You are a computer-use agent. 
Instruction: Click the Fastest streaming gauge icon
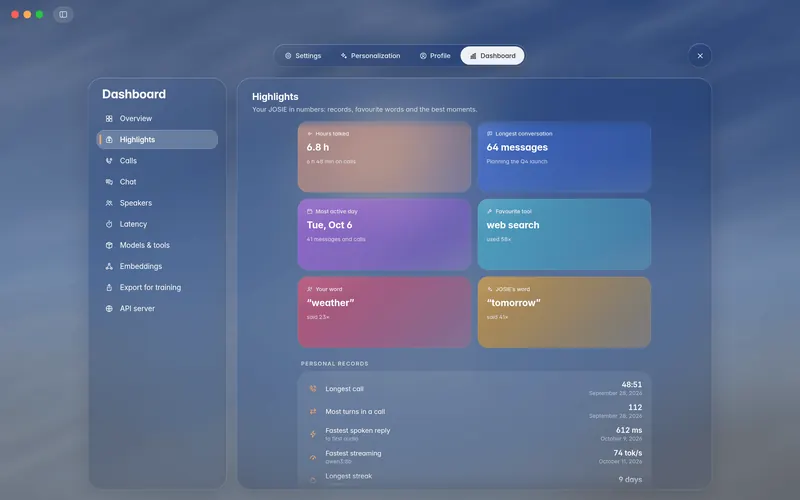click(x=313, y=457)
